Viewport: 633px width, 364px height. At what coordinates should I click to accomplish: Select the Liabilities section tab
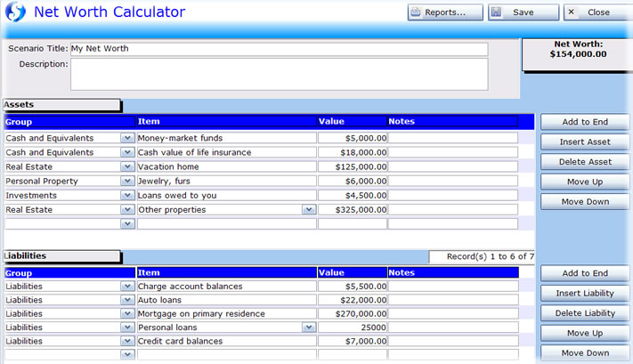coord(61,256)
